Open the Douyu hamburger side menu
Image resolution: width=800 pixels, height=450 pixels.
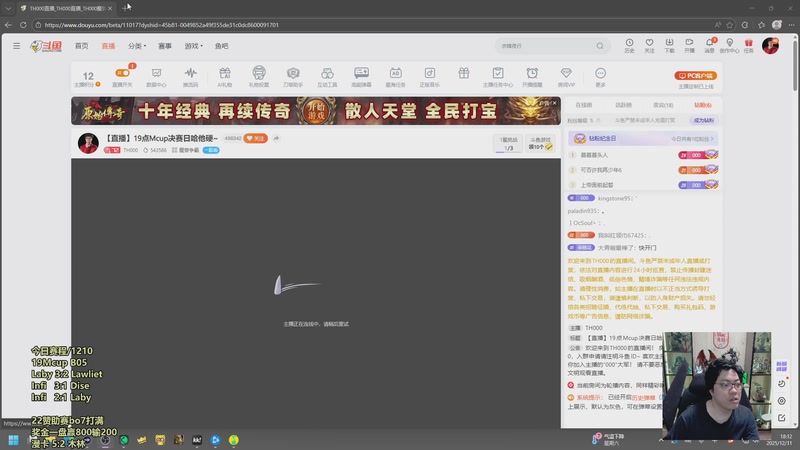click(17, 46)
